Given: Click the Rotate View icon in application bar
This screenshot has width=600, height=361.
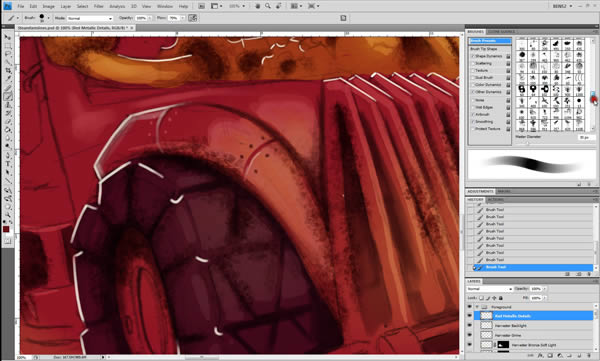Looking at the screenshot, I should (279, 6).
